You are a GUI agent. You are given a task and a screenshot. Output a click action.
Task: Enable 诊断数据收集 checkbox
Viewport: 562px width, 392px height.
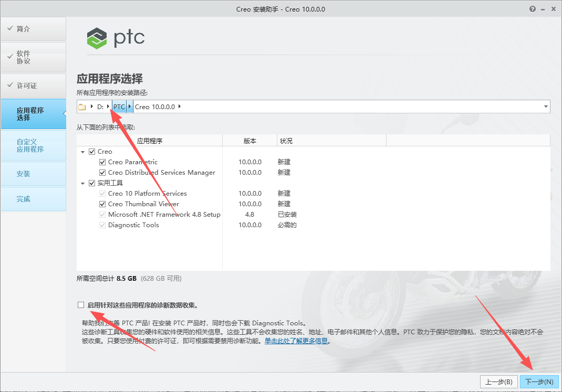pos(80,304)
